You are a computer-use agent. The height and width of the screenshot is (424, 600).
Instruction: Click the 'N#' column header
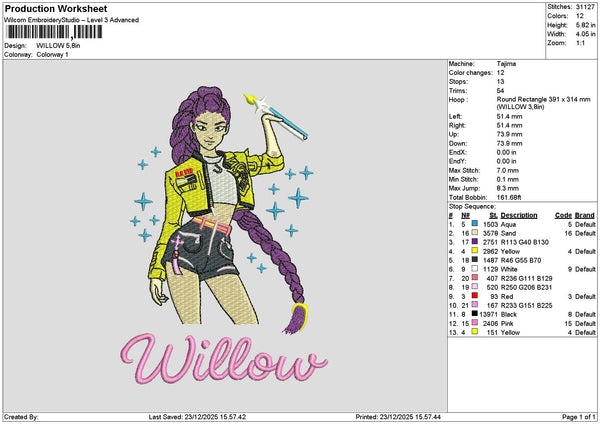465,215
